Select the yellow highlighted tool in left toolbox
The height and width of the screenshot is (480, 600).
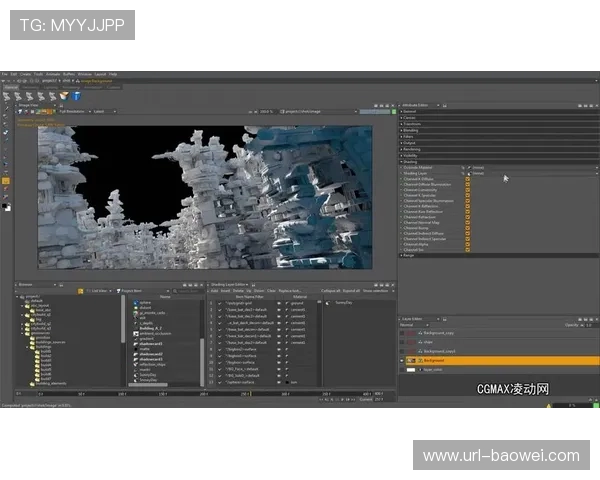pos(5,181)
